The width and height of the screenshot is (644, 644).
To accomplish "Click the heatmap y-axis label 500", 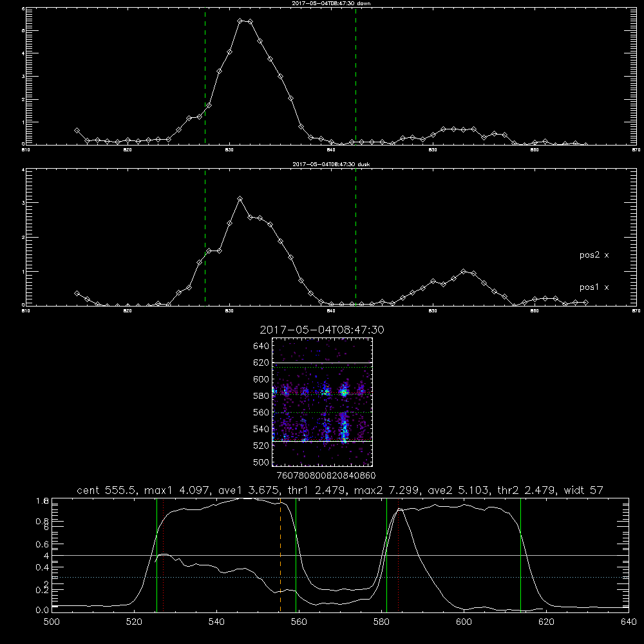I will (x=261, y=462).
